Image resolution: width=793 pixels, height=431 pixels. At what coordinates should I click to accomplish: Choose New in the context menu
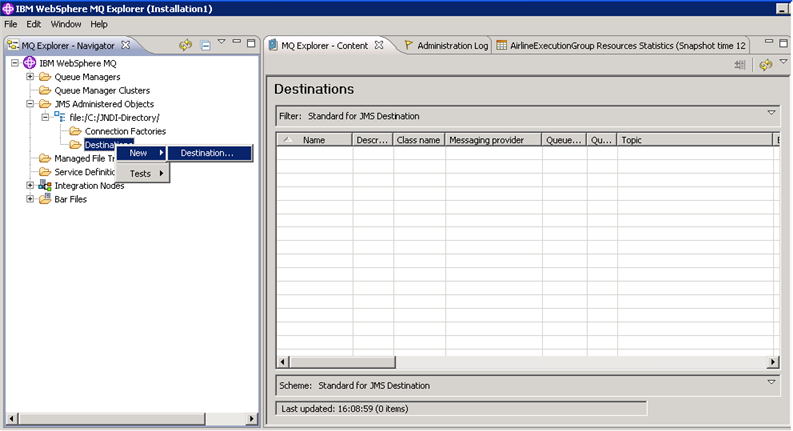[142, 153]
